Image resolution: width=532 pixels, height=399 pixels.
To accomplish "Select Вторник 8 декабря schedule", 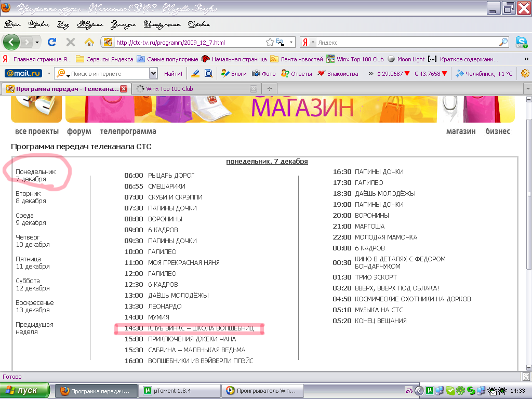I will 31,197.
